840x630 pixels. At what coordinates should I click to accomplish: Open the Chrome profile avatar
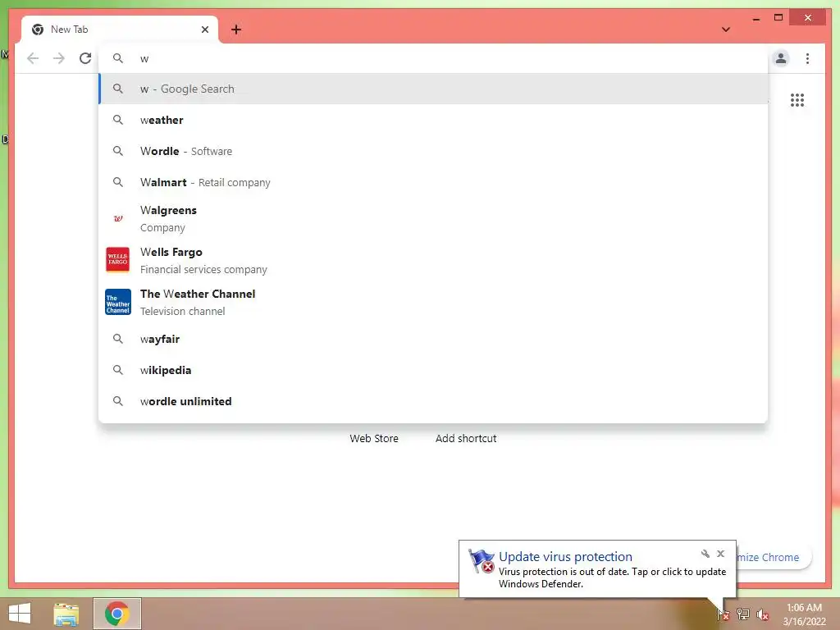coord(781,58)
